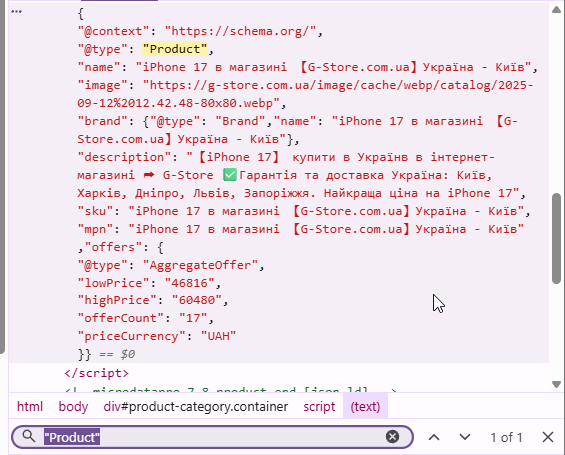Click the "offers": { line
This screenshot has height=455, width=565.
pyautogui.click(x=120, y=247)
